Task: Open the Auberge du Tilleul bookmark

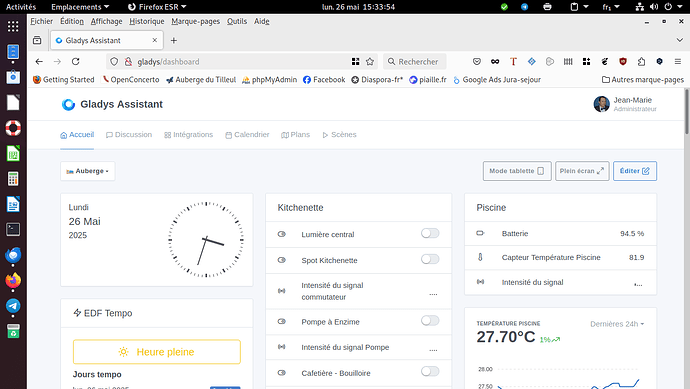Action: pyautogui.click(x=201, y=80)
